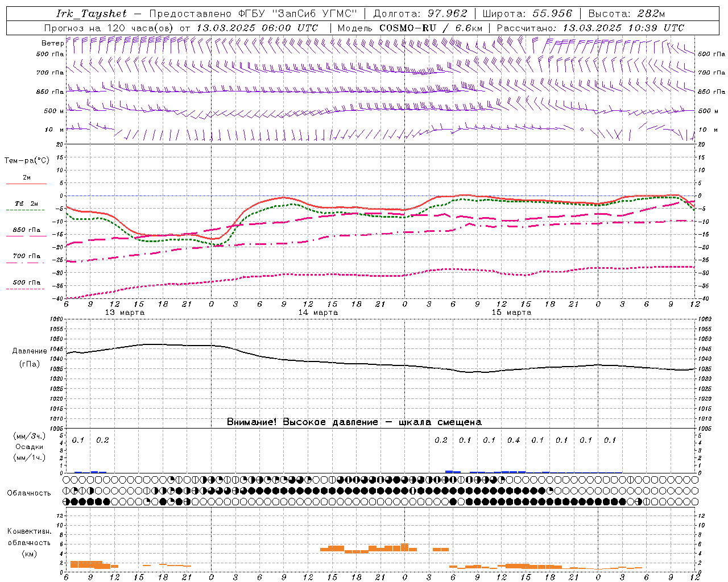This screenshot has width=728, height=582.
Task: Click the 14 марта date label
Action: tap(318, 313)
